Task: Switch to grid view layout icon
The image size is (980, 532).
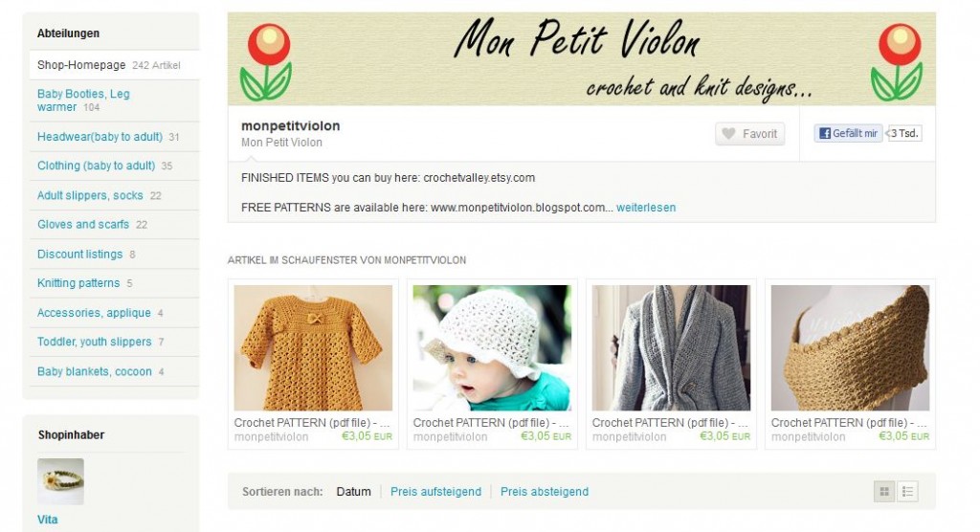Action: (884, 492)
